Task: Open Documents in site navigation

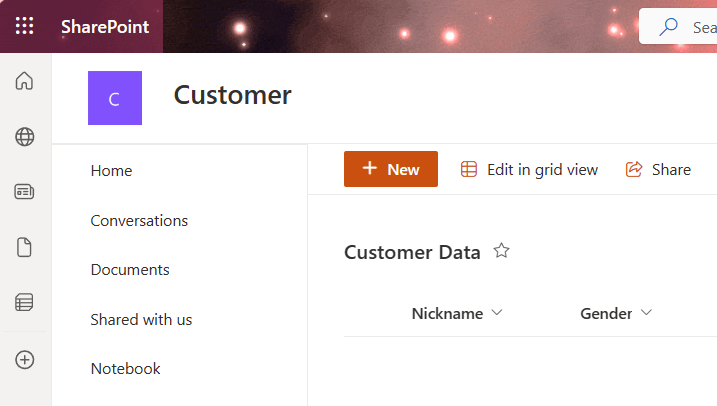Action: pyautogui.click(x=130, y=270)
